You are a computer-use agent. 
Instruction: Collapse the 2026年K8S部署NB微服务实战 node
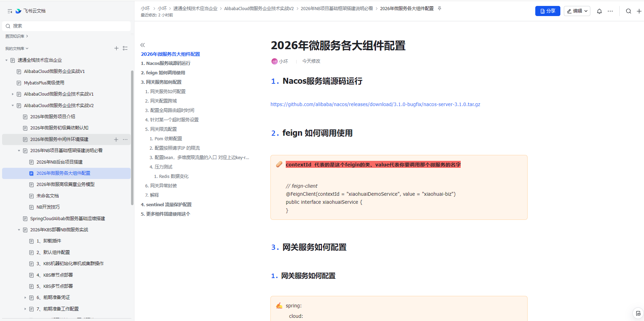[19, 230]
